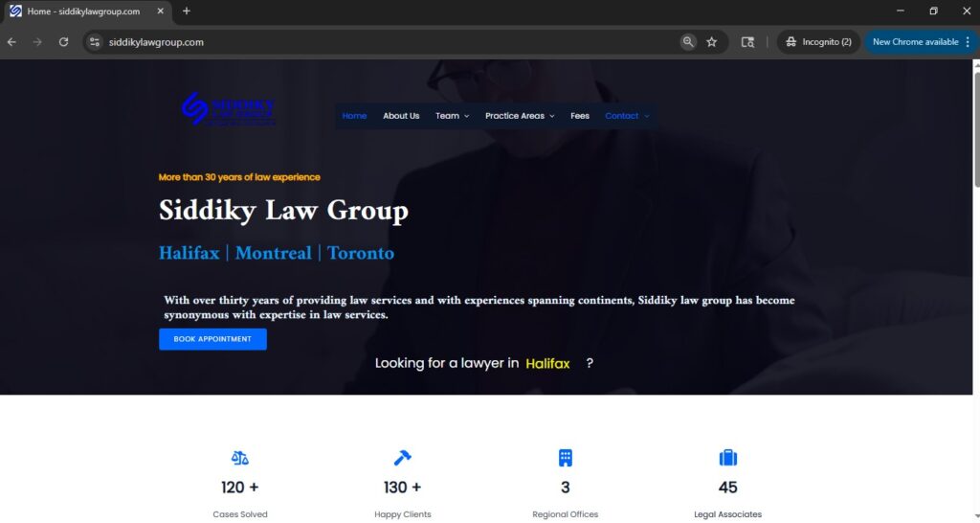Click the '130 +' counter
This screenshot has height=523, width=980.
click(x=403, y=488)
